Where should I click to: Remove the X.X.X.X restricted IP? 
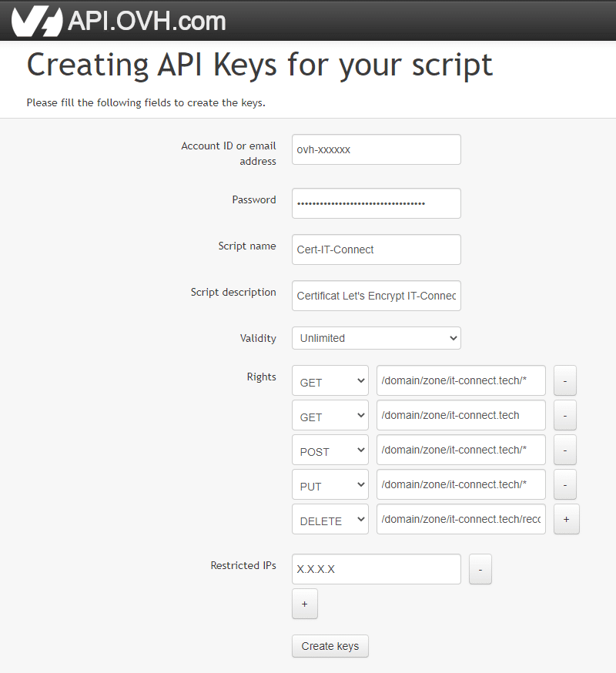(480, 569)
